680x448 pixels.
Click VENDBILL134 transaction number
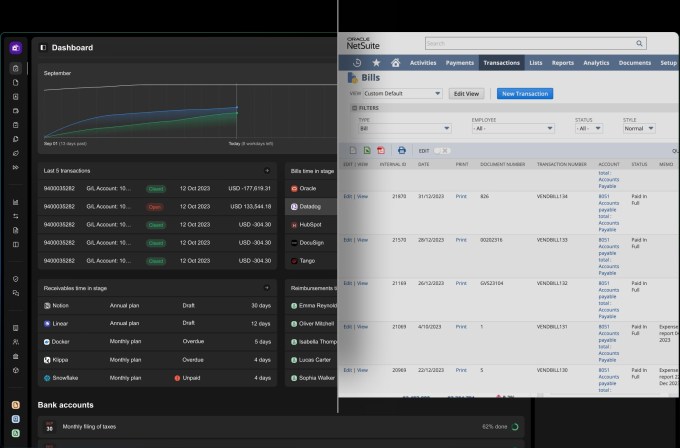point(552,196)
